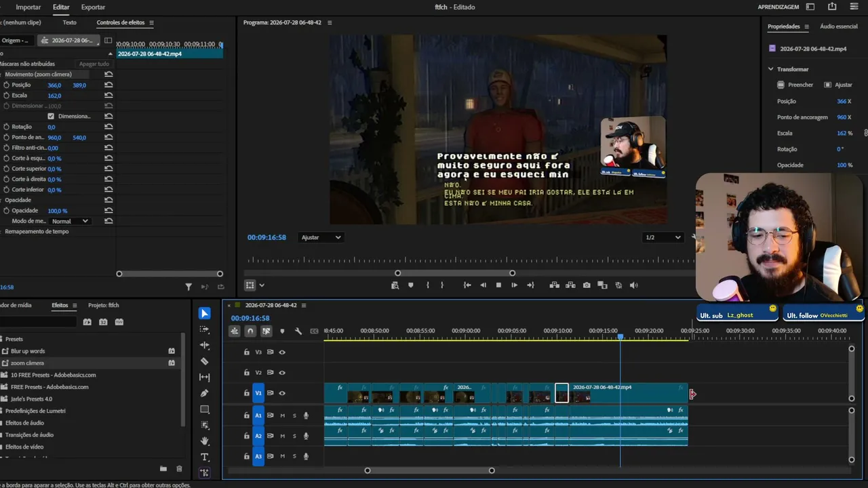Viewport: 868px width, 488px height.
Task: Switch to the Importar workspace tab
Action: click(28, 7)
